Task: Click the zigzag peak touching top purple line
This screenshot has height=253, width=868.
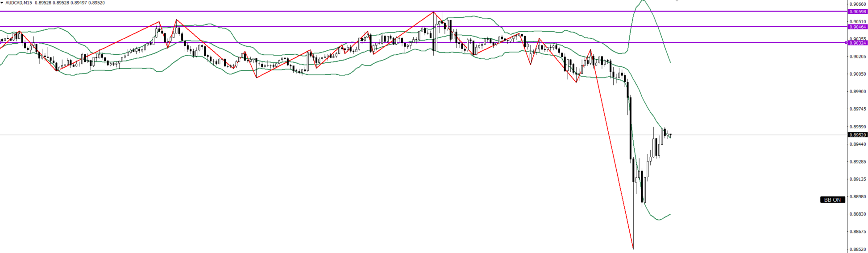Action: (x=433, y=12)
